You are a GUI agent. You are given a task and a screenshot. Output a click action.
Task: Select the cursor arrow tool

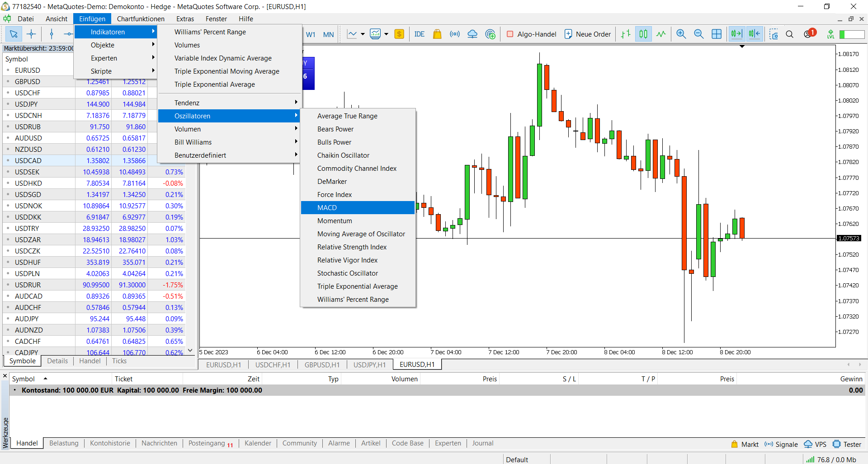14,34
